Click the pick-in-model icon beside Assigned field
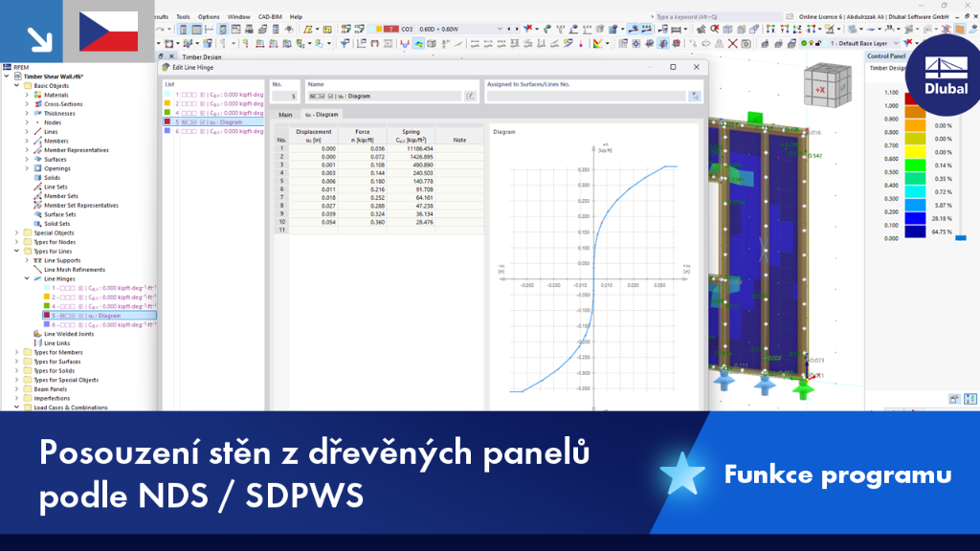This screenshot has height=551, width=980. (x=695, y=97)
